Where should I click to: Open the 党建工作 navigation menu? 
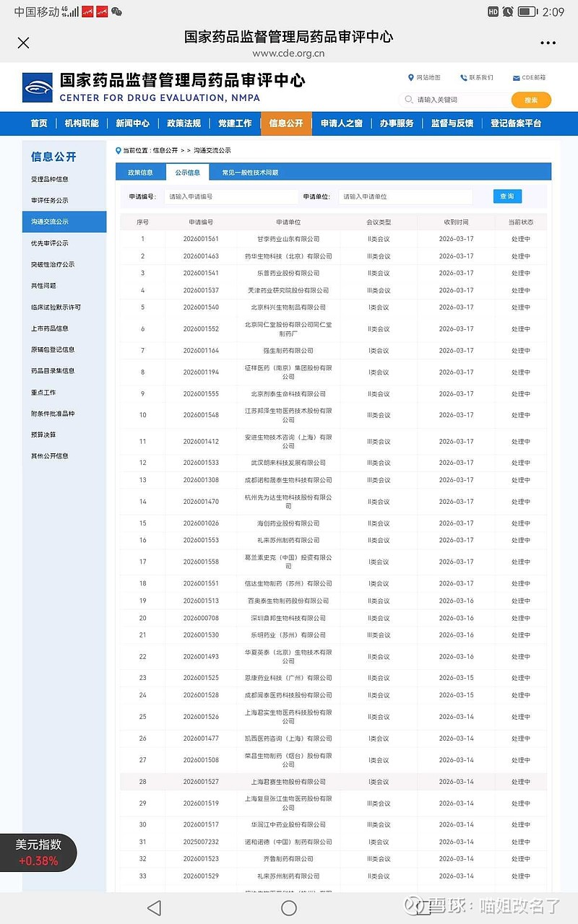tap(235, 123)
